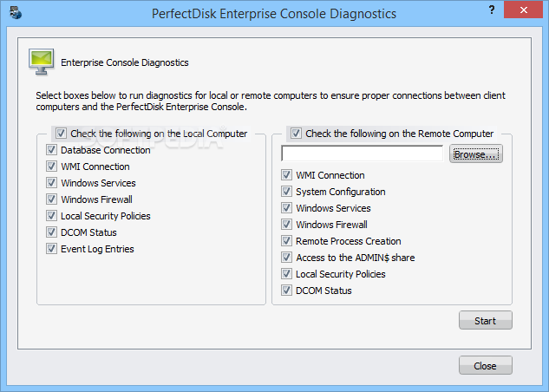Toggle the Event Log Entries checkbox

point(51,249)
